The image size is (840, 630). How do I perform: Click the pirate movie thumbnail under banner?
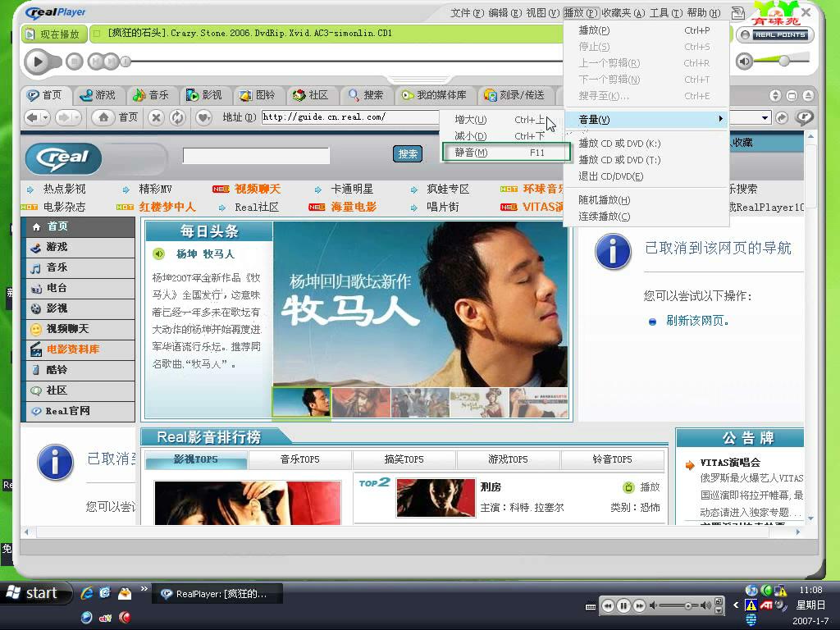pyautogui.click(x=361, y=402)
